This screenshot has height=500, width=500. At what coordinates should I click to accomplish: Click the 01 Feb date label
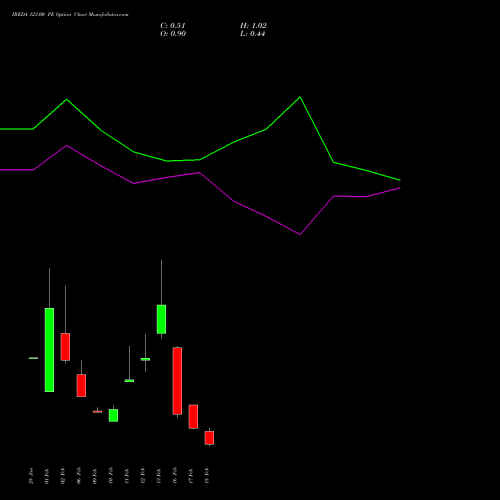pyautogui.click(x=47, y=476)
